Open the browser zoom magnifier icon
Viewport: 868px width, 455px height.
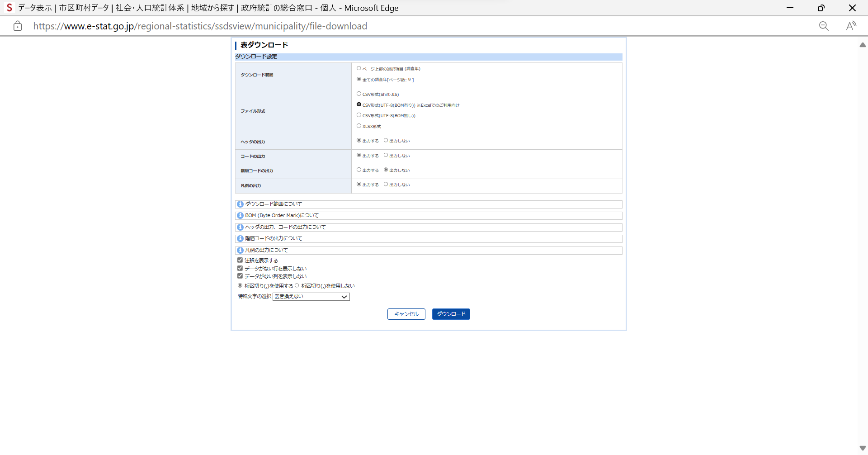[x=824, y=26]
